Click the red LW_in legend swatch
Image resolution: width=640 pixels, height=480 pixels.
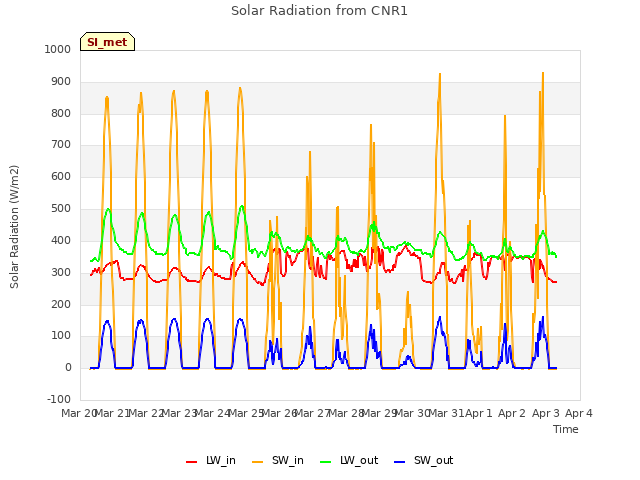click(x=191, y=462)
